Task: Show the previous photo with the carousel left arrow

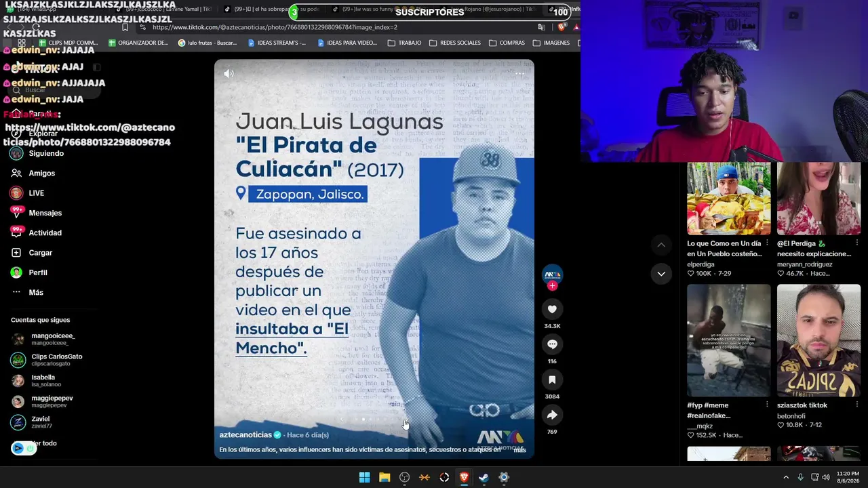Action: pyautogui.click(x=342, y=420)
